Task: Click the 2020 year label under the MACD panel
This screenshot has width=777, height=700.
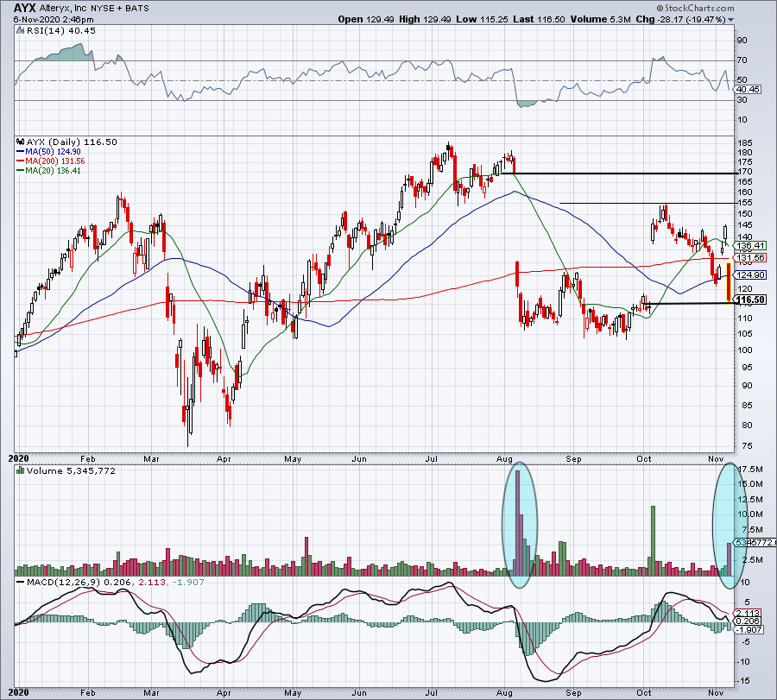Action: click(19, 692)
